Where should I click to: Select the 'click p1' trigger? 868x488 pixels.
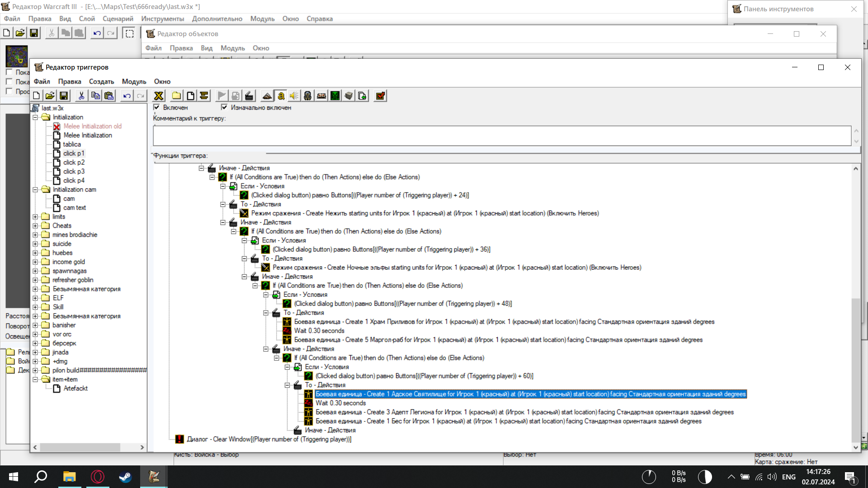pyautogui.click(x=74, y=153)
